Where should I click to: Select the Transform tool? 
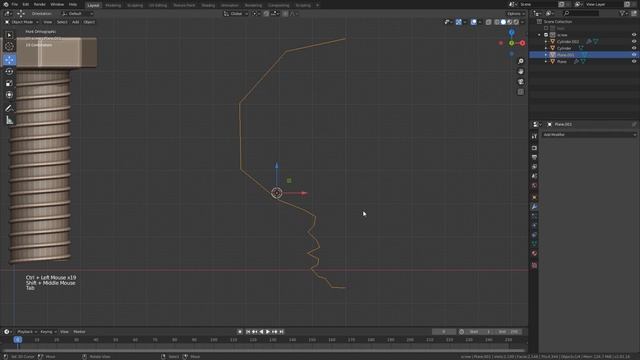9,95
